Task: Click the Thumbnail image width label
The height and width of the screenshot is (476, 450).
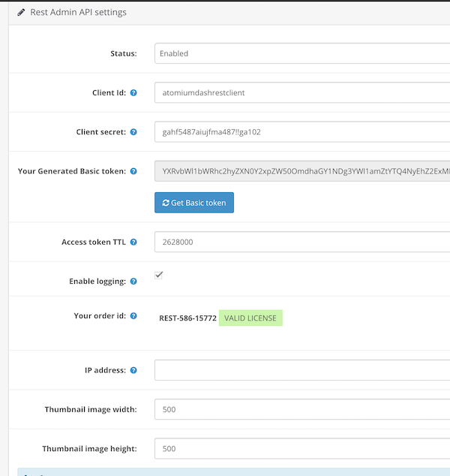Action: pos(91,409)
